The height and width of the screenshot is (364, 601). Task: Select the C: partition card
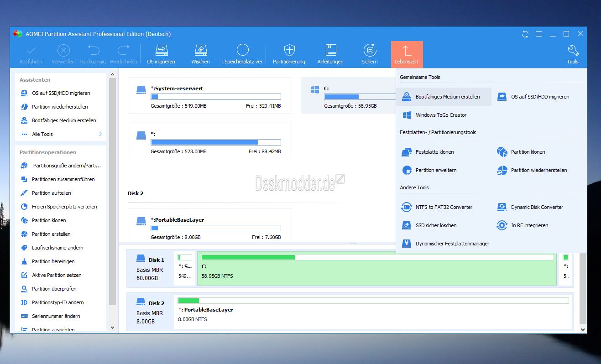click(349, 95)
